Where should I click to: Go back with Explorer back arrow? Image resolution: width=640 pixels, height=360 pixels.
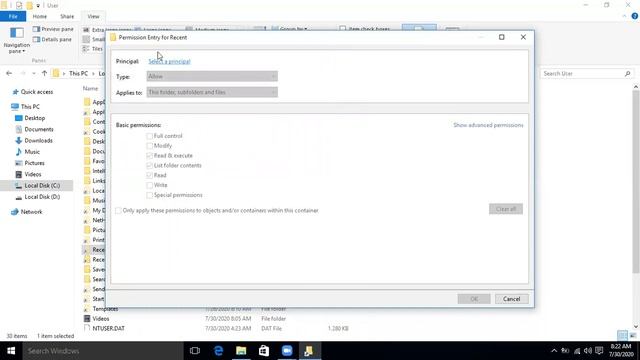[9, 73]
